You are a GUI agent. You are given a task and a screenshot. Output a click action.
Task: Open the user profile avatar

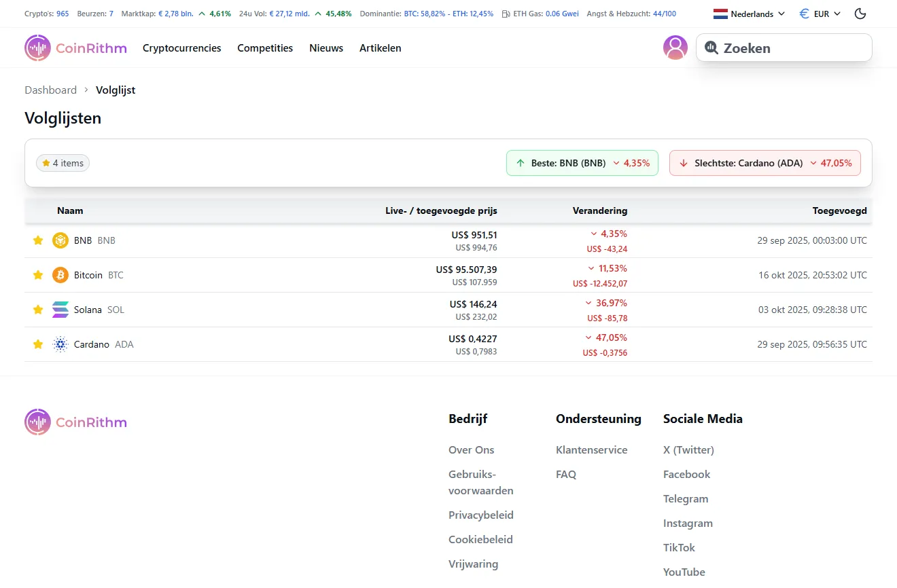(x=675, y=48)
